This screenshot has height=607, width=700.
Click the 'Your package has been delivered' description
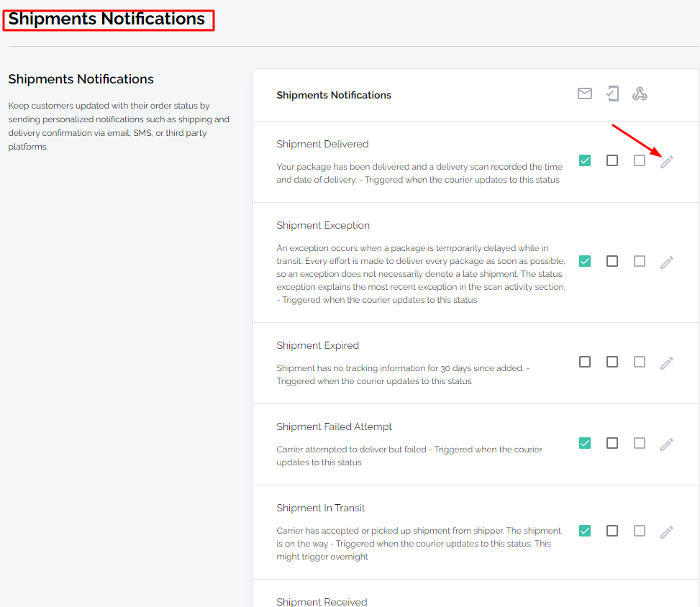click(x=419, y=173)
